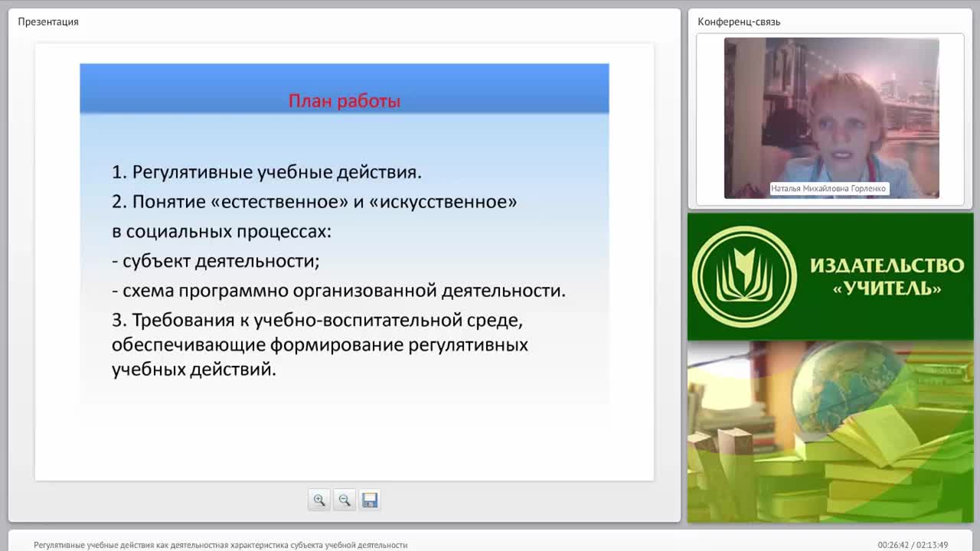This screenshot has width=980, height=551.
Task: Click slide item 3 starting with Требования
Action: [319, 344]
